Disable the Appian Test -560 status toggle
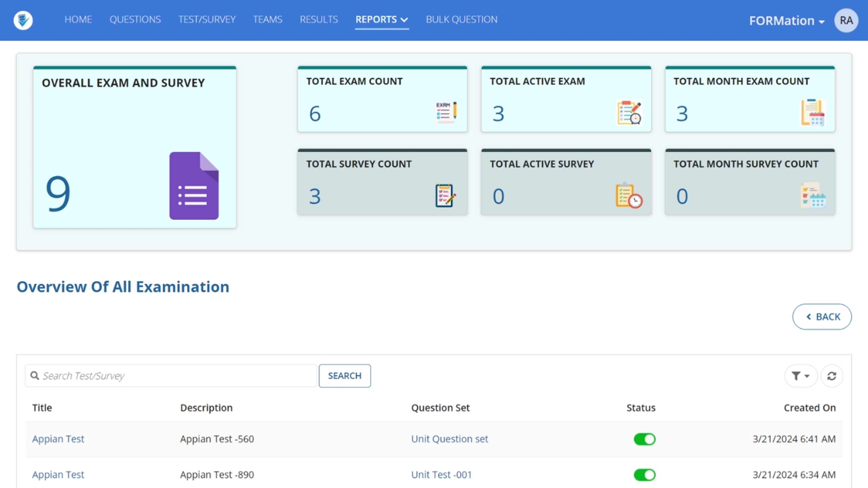This screenshot has height=488, width=868. (644, 439)
